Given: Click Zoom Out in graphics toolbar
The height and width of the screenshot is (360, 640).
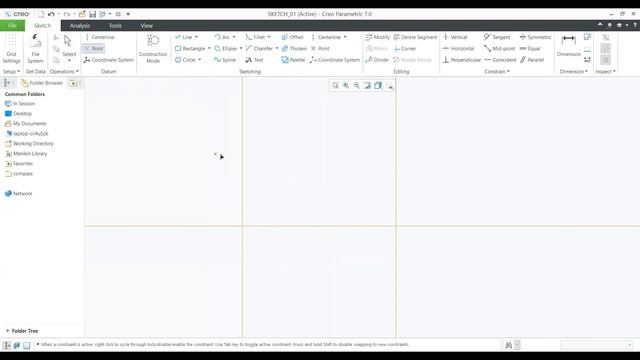Looking at the screenshot, I should 357,85.
